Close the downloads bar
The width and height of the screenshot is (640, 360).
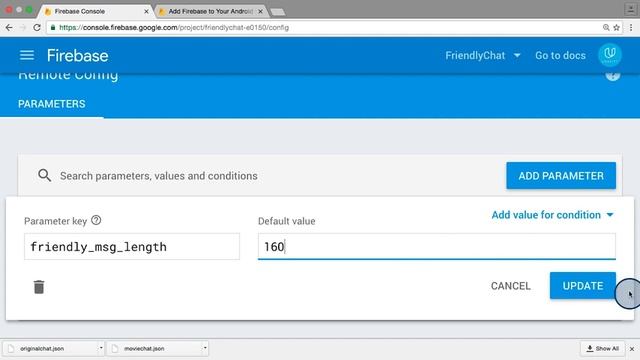click(632, 349)
